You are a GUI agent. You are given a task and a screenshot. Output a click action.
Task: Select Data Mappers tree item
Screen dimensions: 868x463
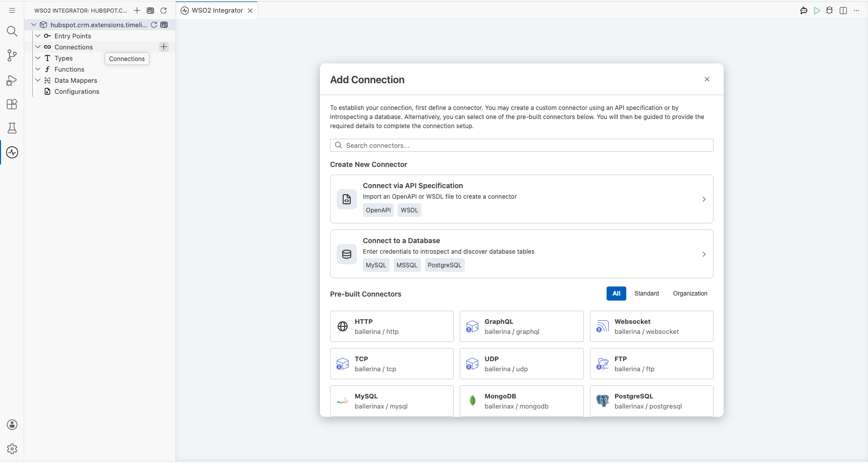point(76,80)
